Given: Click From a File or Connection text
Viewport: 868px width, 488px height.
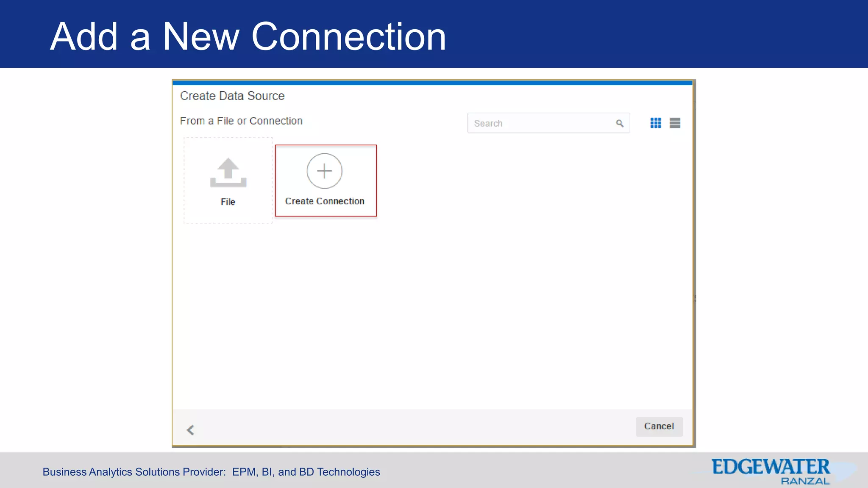Looking at the screenshot, I should 241,121.
